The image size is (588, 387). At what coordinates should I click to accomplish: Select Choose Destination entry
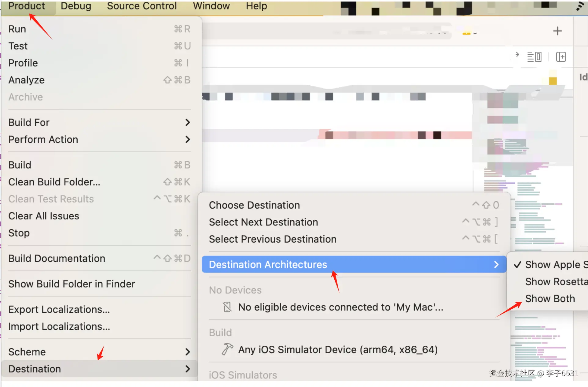coord(254,205)
